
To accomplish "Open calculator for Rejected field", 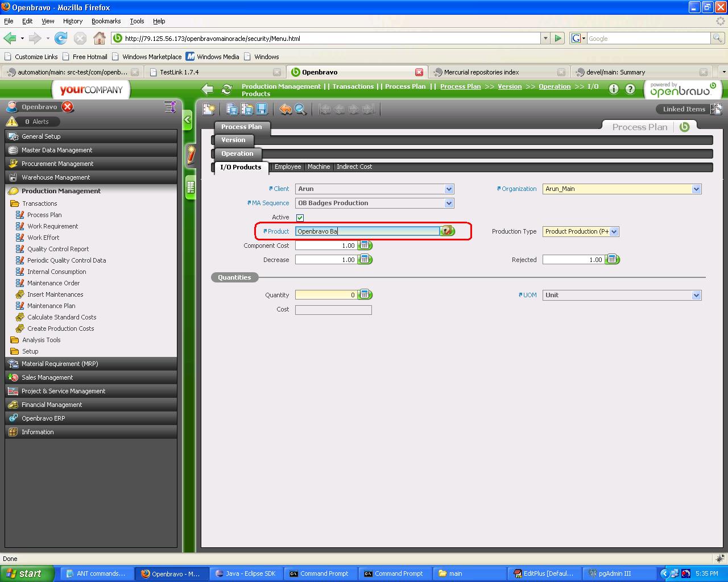I will pos(613,260).
